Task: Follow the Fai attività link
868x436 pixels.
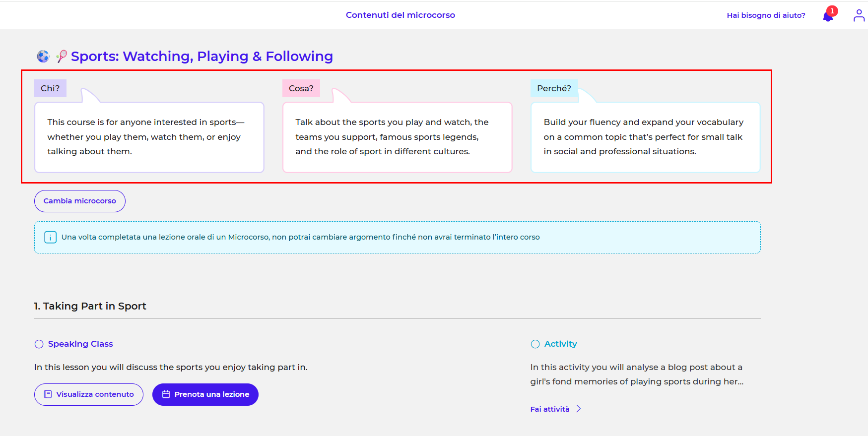Action: [x=549, y=409]
